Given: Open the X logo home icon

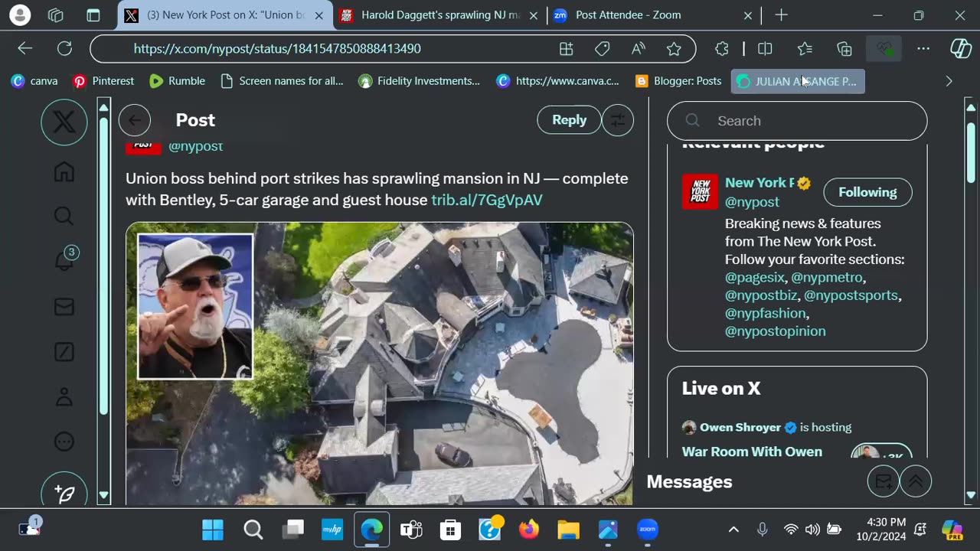Looking at the screenshot, I should pos(64,122).
